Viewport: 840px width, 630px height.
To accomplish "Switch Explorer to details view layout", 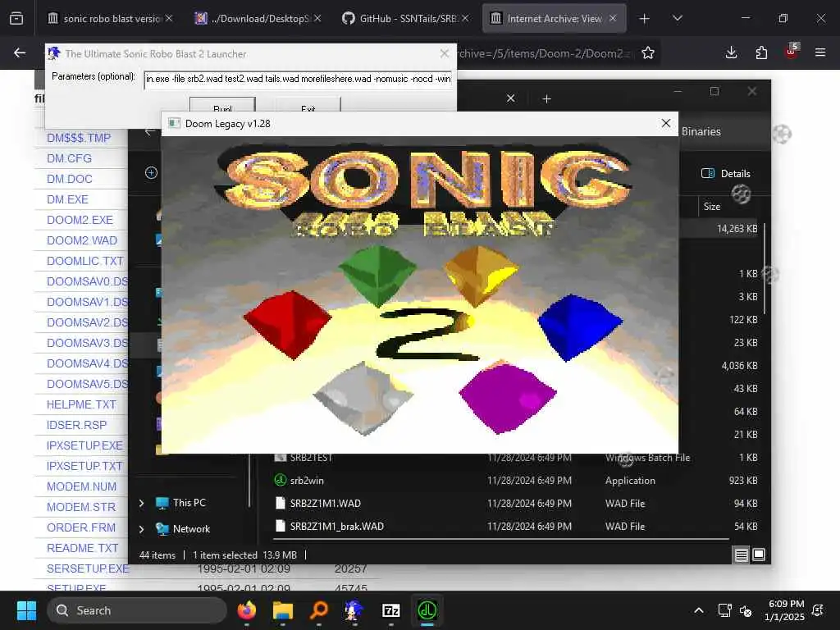I will (741, 555).
